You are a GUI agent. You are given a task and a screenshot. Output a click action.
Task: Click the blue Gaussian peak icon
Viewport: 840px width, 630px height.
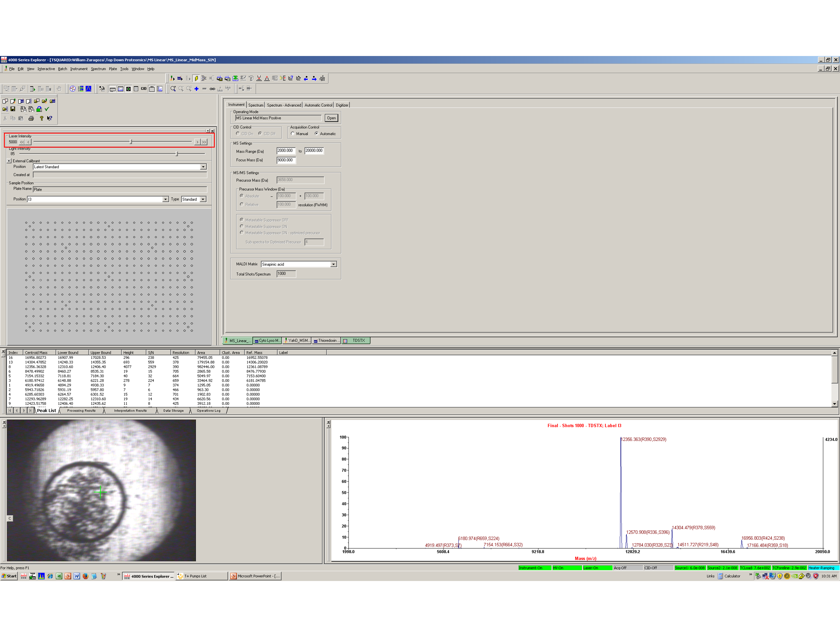click(x=88, y=89)
